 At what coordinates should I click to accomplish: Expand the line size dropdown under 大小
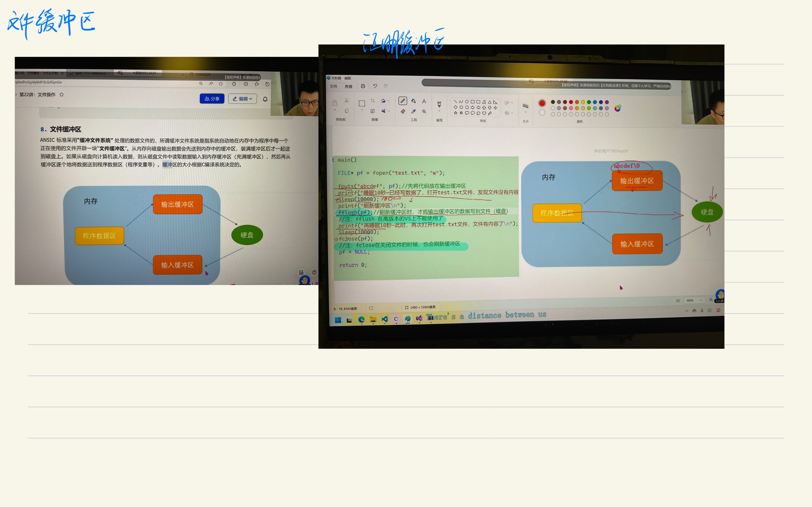[x=525, y=112]
